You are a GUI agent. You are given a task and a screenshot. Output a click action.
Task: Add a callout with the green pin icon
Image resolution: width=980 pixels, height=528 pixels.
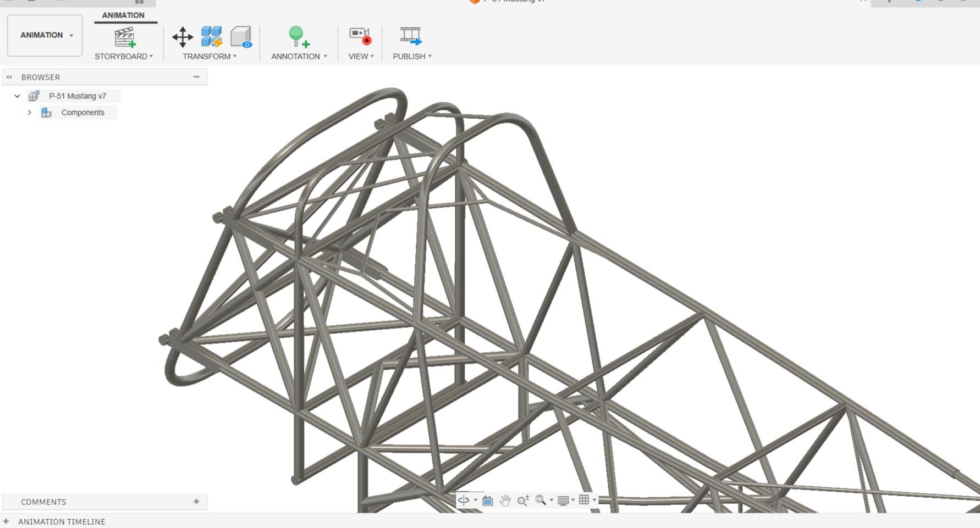tap(299, 37)
